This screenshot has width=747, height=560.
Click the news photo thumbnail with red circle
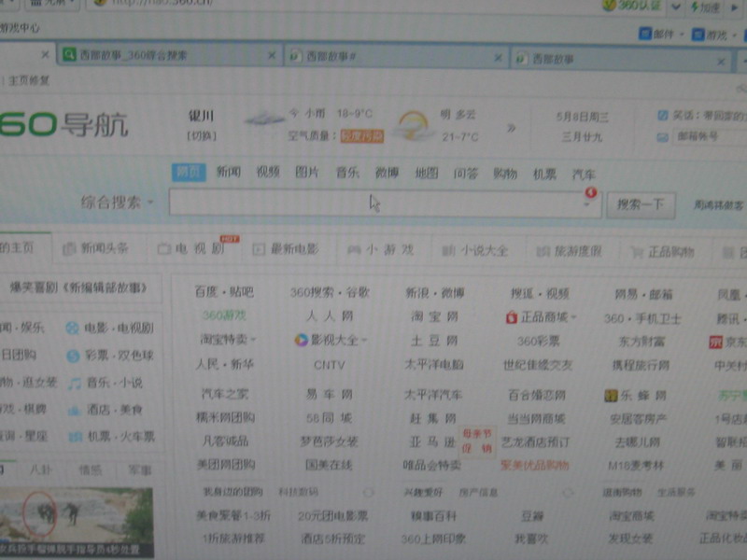77,523
